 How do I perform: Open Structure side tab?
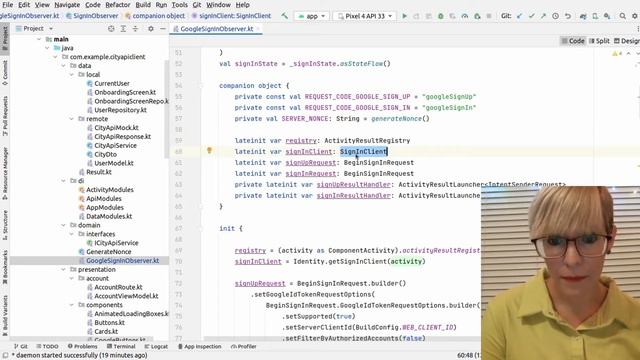click(5, 224)
